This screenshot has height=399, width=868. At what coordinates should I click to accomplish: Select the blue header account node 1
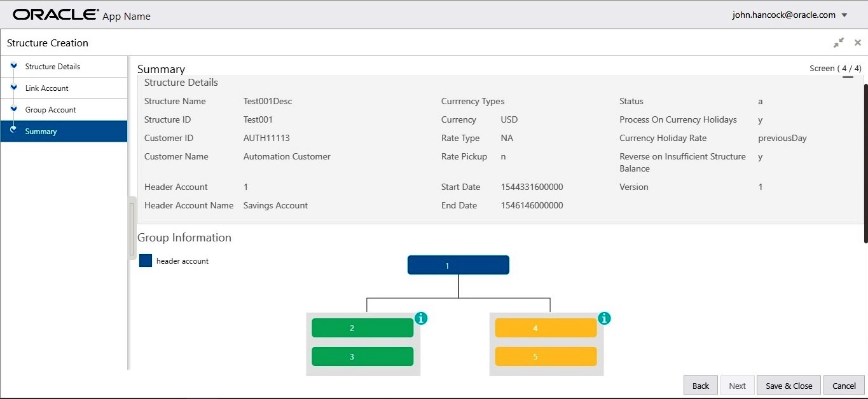[458, 265]
